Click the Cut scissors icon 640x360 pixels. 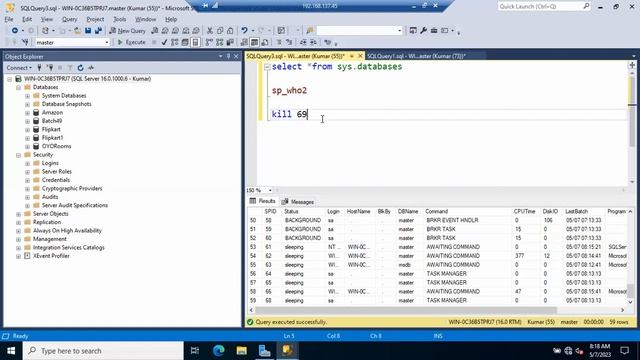pyautogui.click(x=210, y=31)
